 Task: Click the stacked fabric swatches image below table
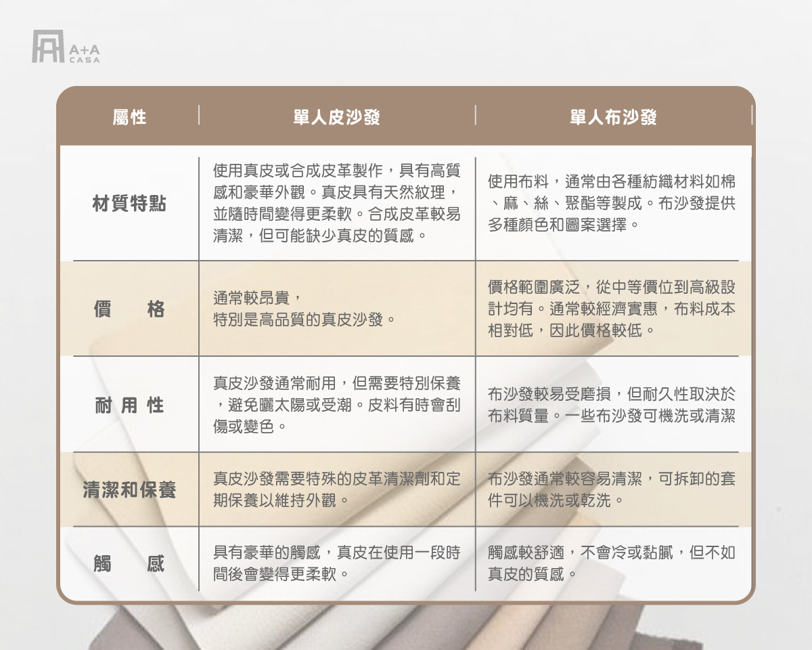(x=406, y=630)
